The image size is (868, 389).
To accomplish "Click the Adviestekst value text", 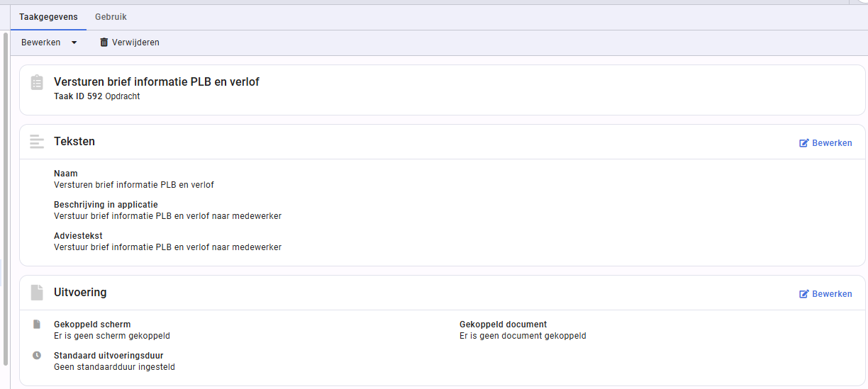I will (167, 247).
